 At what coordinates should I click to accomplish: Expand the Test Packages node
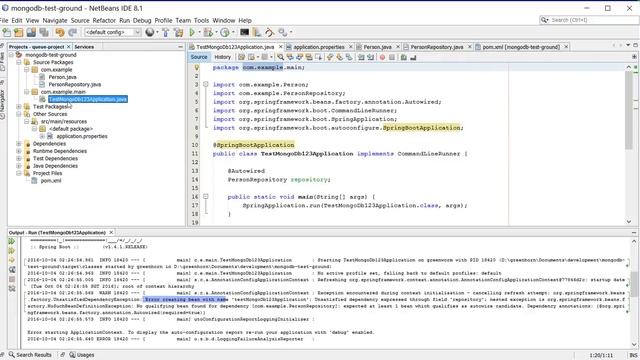pyautogui.click(x=19, y=107)
